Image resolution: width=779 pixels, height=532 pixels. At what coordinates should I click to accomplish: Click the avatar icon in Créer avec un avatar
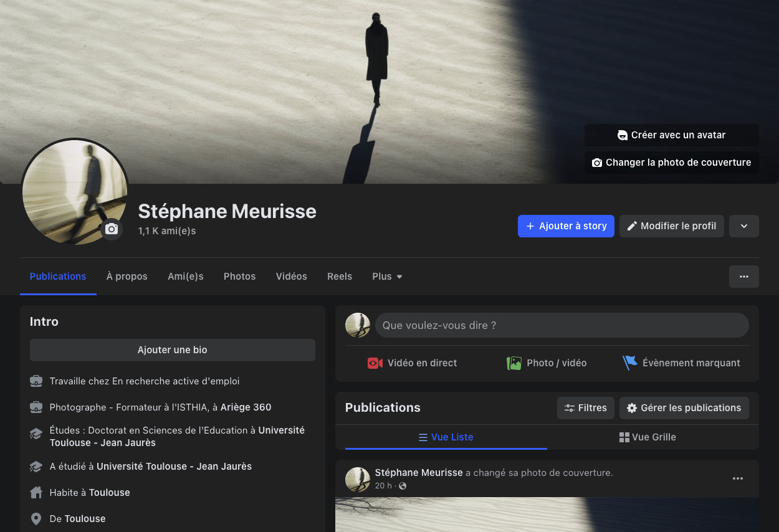(x=622, y=135)
